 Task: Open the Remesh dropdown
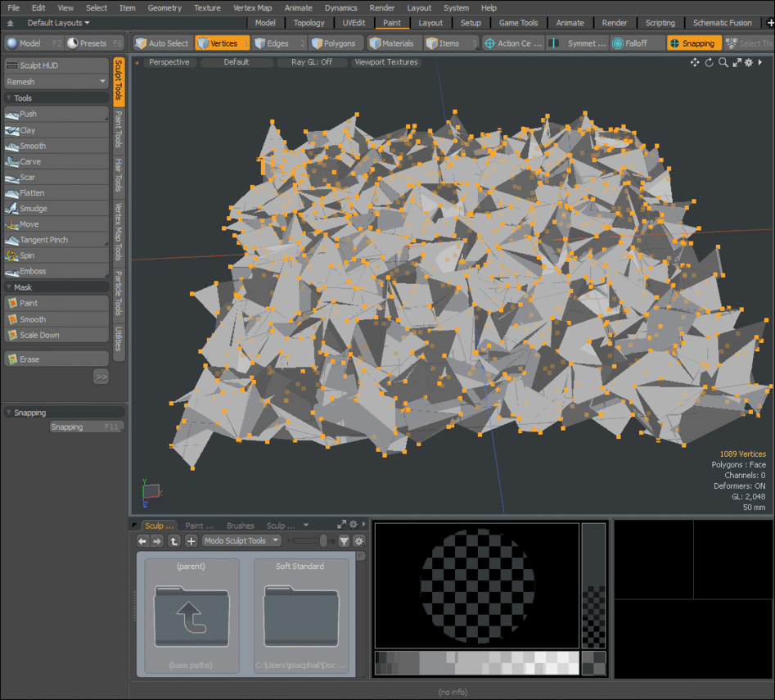point(56,82)
